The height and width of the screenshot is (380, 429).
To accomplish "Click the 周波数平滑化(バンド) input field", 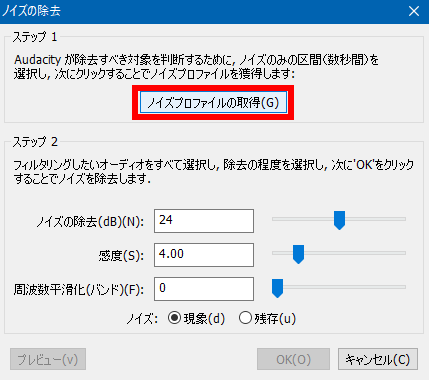I will (x=204, y=289).
